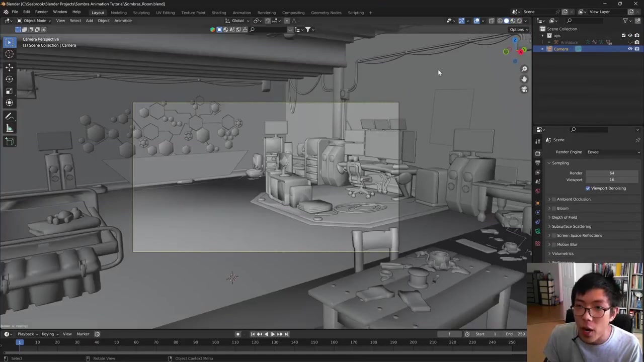Click the Options button in viewport
644x362 pixels.
519,29
